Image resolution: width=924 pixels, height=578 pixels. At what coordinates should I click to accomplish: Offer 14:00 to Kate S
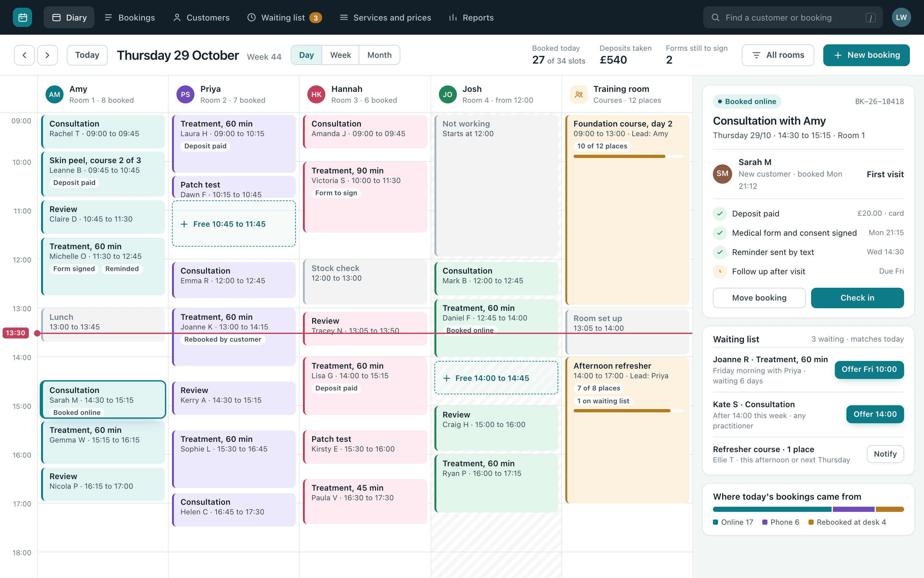click(x=875, y=414)
